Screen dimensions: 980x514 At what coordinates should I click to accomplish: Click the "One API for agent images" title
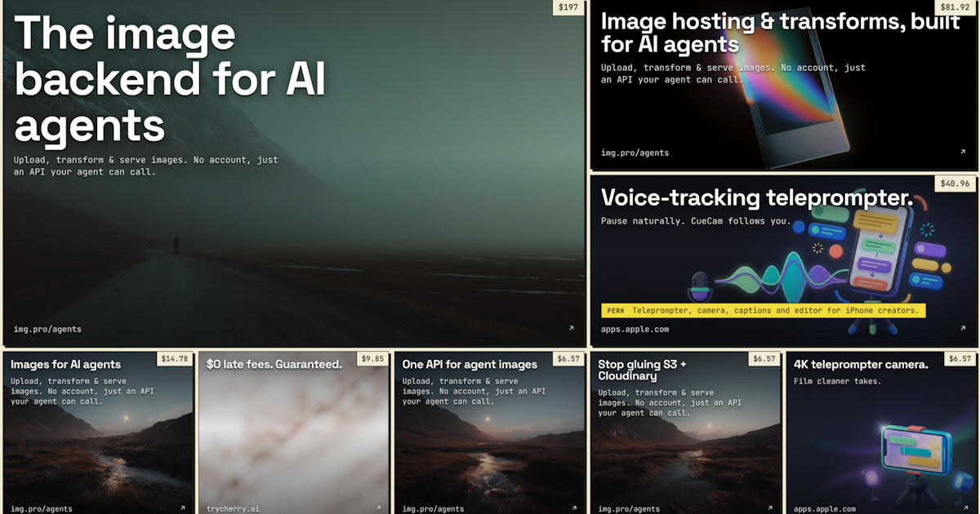(470, 365)
